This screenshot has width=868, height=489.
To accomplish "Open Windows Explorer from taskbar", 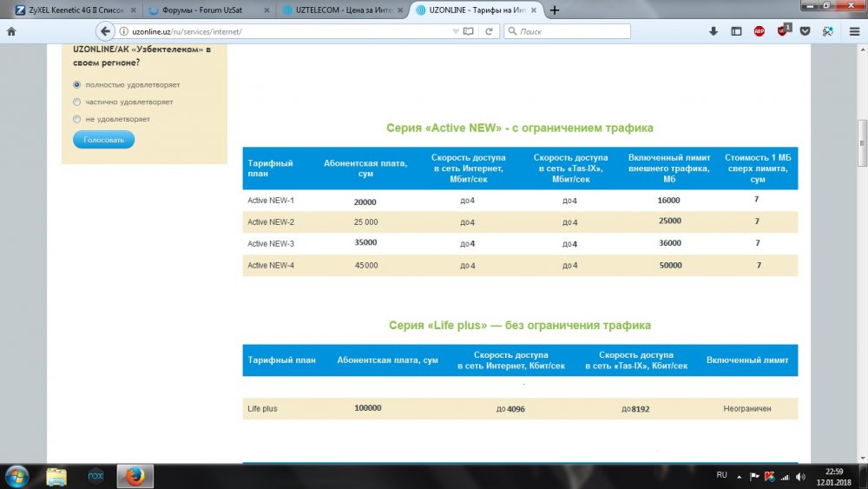I will pos(56,476).
